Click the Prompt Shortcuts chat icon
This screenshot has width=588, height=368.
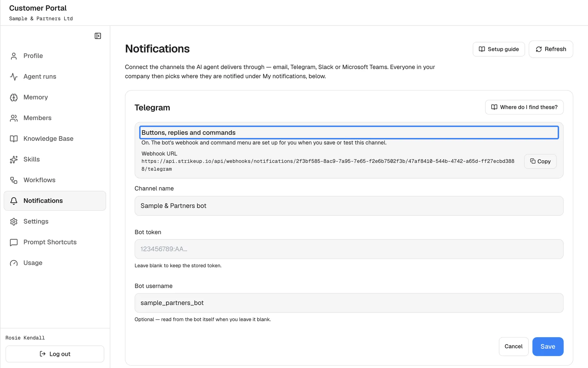(x=14, y=242)
